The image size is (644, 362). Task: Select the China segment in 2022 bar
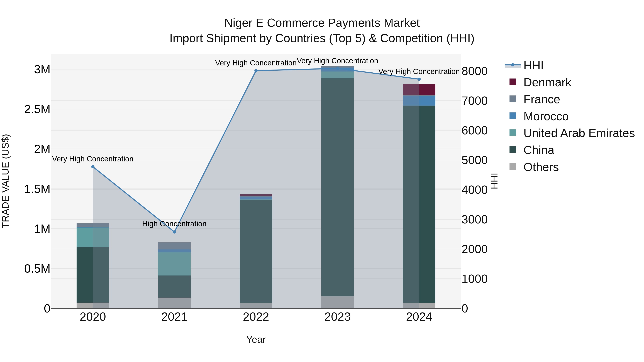[256, 251]
